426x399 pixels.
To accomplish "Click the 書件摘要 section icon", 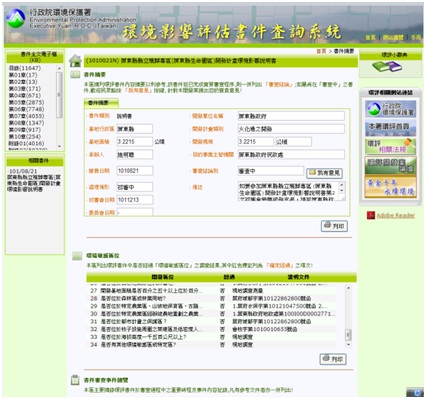I will pos(75,75).
